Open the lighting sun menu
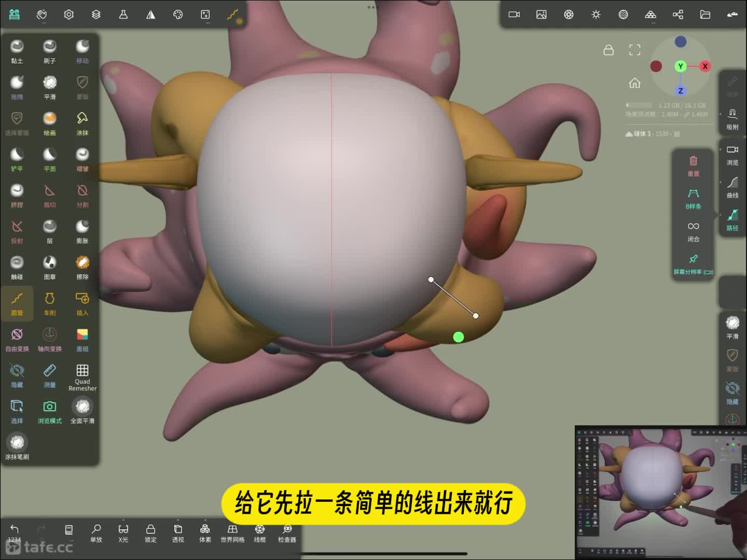 coord(596,15)
